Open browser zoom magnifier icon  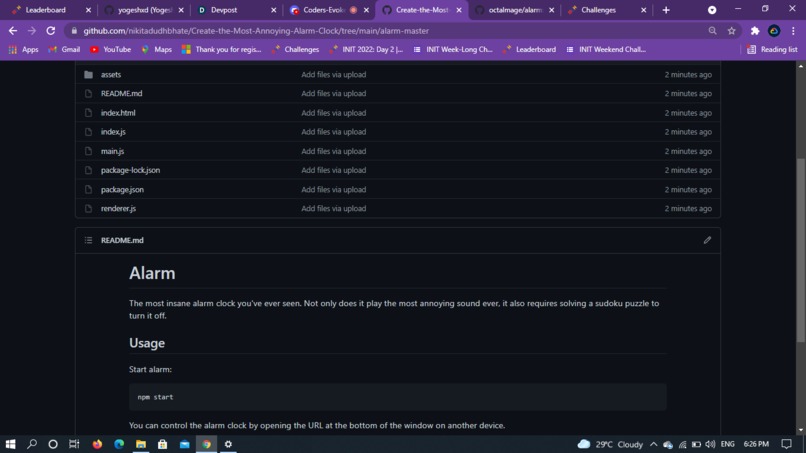(x=712, y=31)
